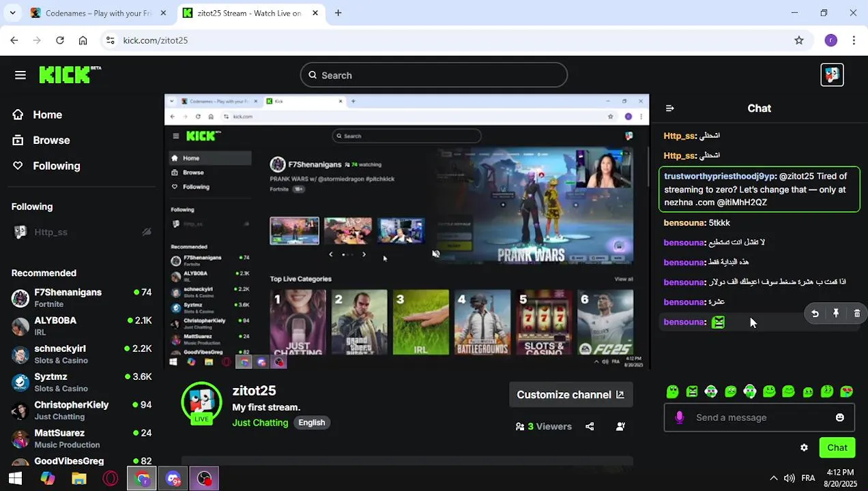Click the 3 Viewers count

[x=544, y=426]
